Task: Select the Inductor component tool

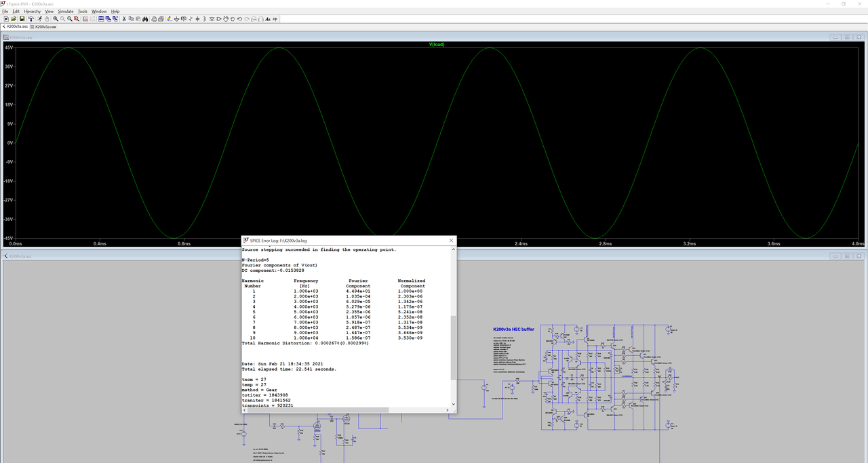Action: [x=204, y=18]
